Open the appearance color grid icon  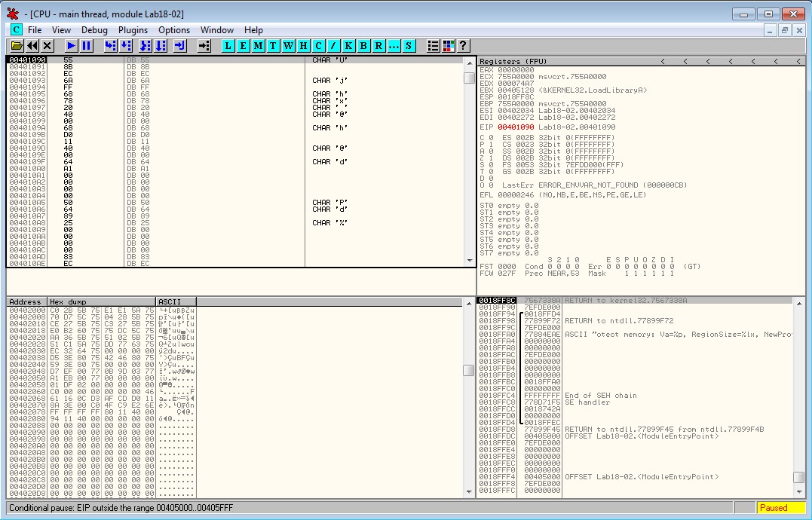[448, 46]
